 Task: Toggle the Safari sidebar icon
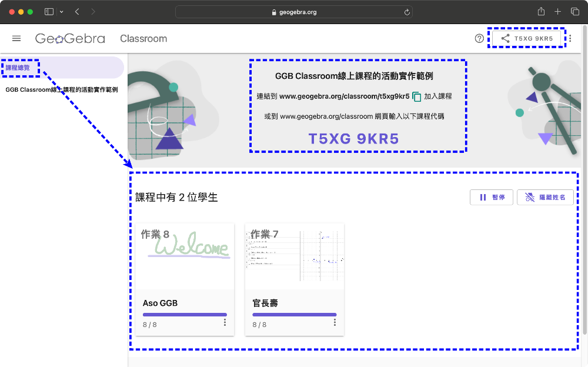pyautogui.click(x=49, y=12)
